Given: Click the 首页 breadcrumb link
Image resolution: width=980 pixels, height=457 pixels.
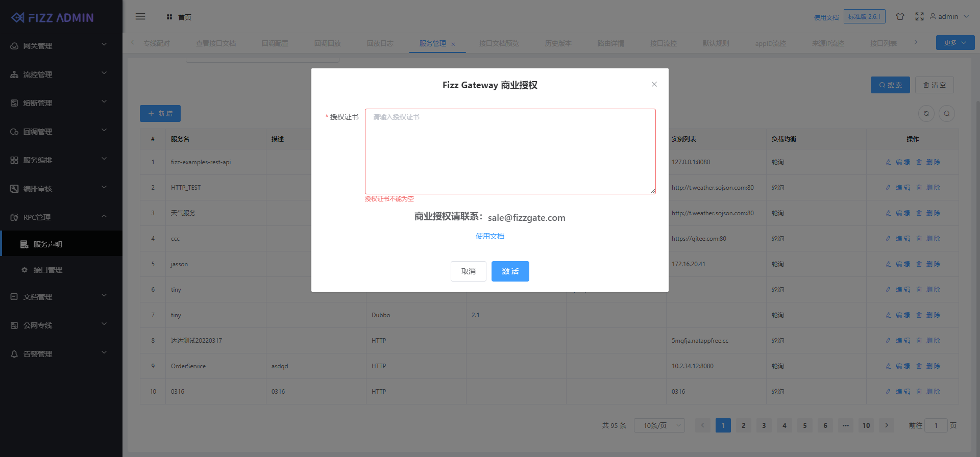Looking at the screenshot, I should click(185, 17).
